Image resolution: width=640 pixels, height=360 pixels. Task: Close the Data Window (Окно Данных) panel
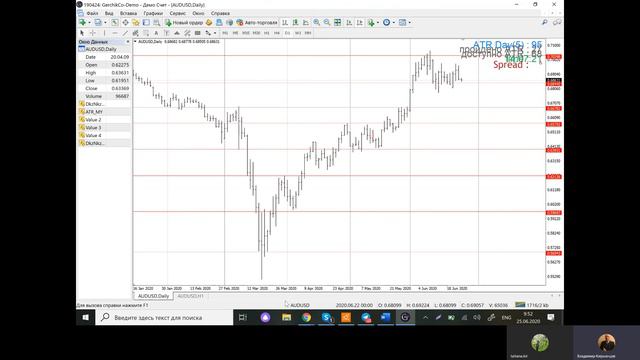pos(127,42)
